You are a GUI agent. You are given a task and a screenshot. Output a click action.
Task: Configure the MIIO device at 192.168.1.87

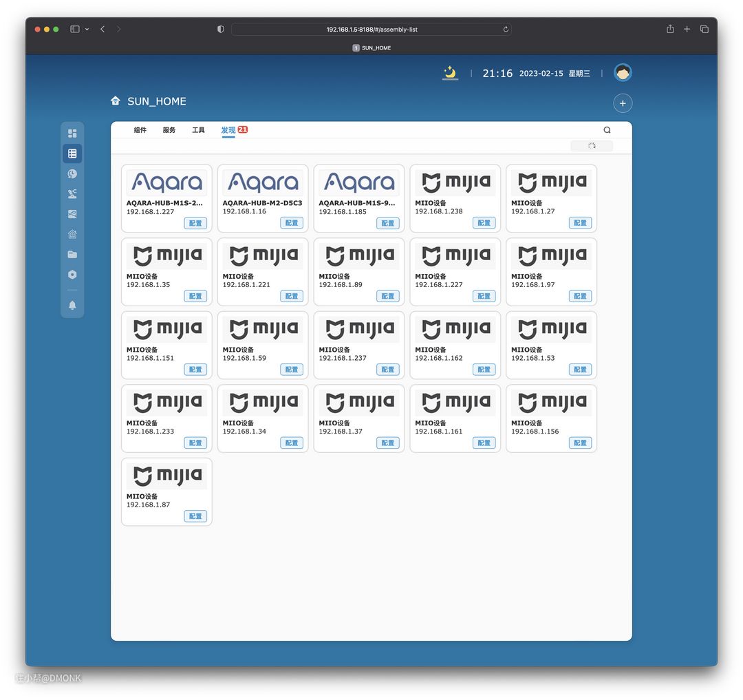(195, 516)
